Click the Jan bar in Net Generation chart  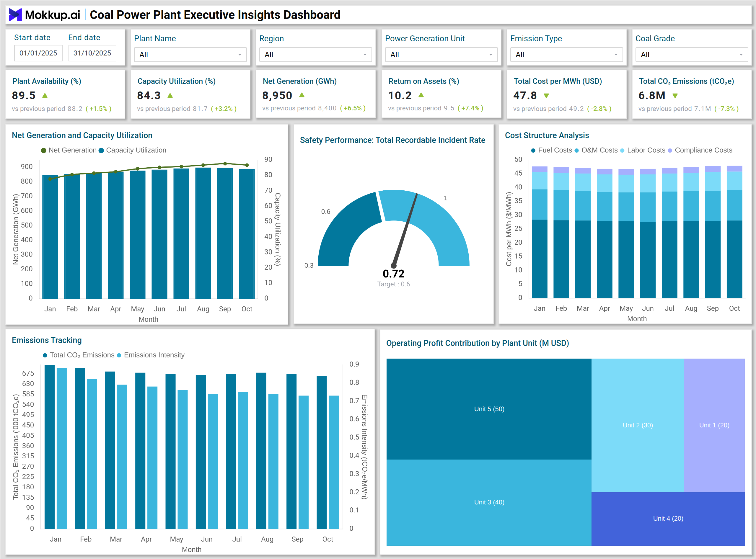pos(50,237)
